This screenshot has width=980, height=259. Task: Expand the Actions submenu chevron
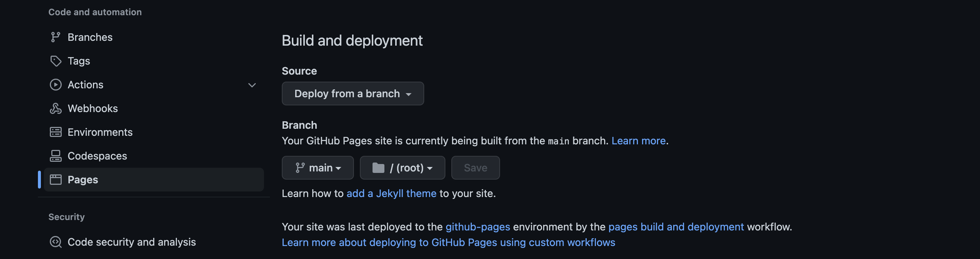tap(252, 85)
